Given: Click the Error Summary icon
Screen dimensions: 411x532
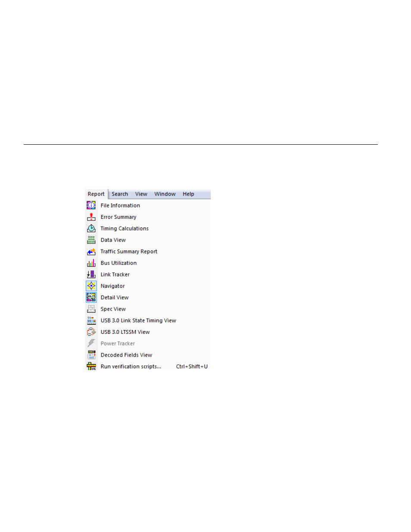Looking at the screenshot, I should 91,217.
